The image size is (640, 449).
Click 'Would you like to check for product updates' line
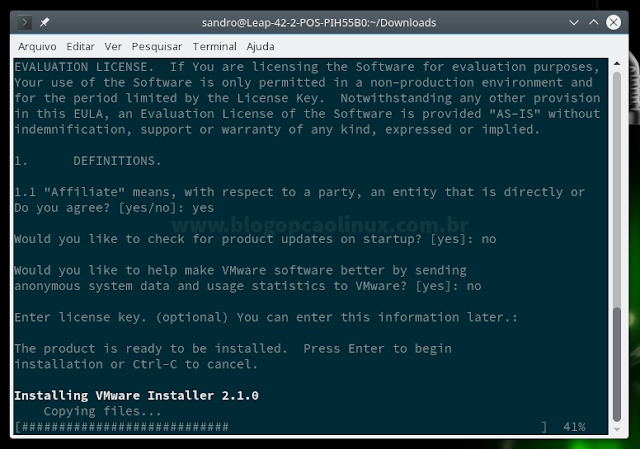(255, 239)
